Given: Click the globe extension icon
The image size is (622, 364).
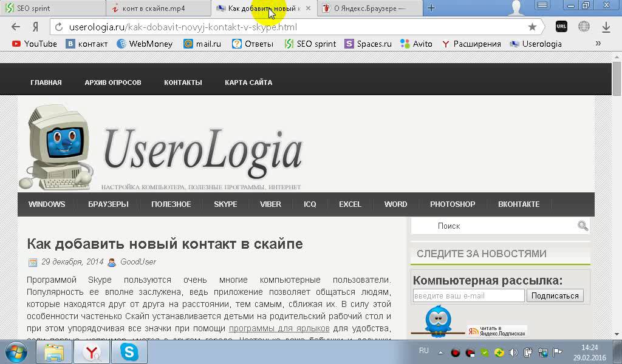Looking at the screenshot, I should point(584,27).
